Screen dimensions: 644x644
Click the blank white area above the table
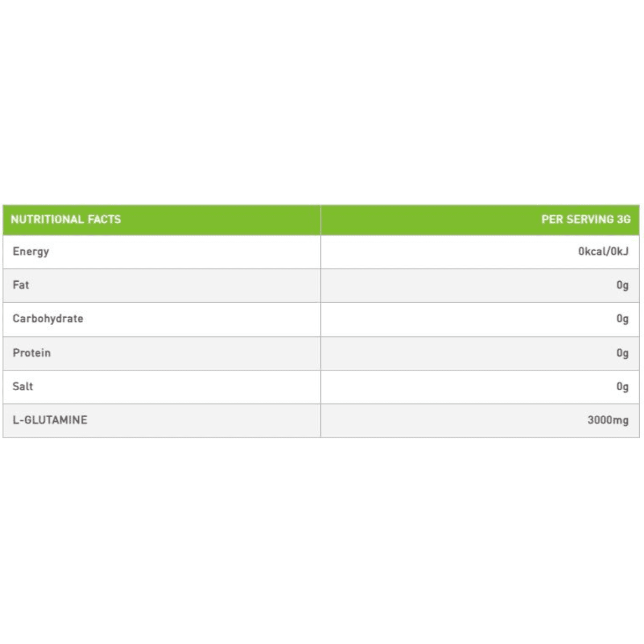322,102
